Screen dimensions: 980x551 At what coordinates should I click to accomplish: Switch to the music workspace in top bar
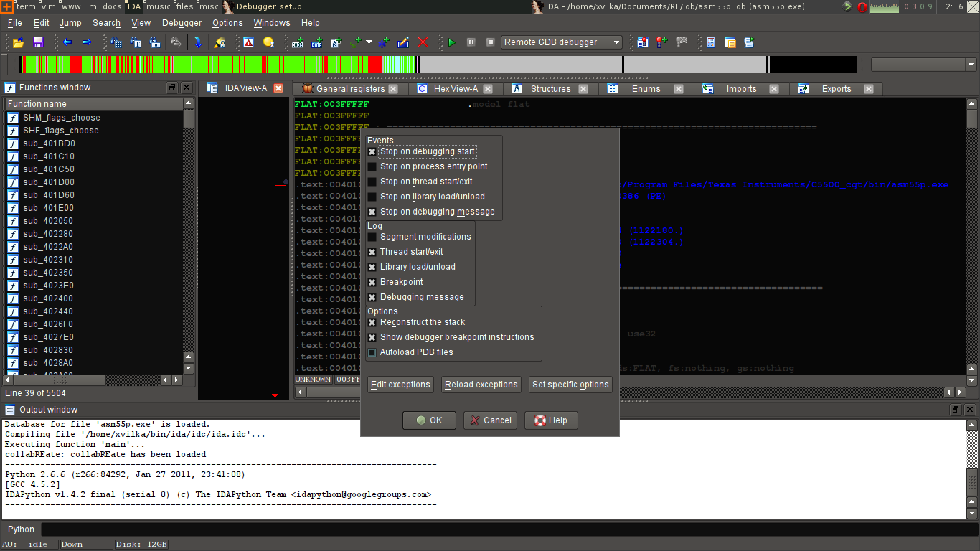point(159,6)
